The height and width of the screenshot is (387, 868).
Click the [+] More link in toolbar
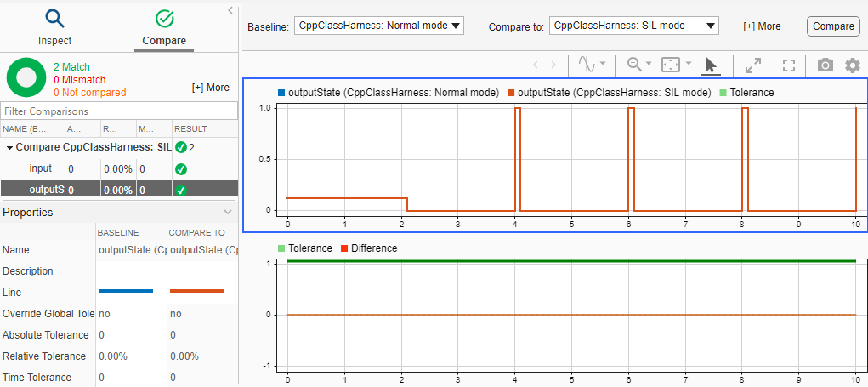(x=762, y=26)
